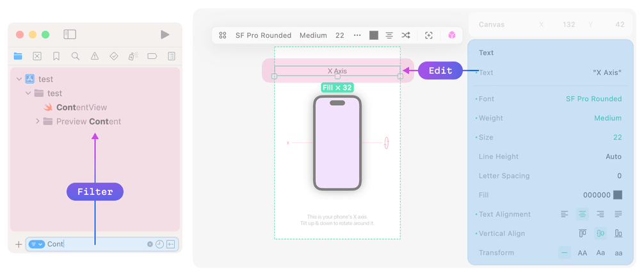644x275 pixels.
Task: Open the find navigator magnifier icon
Action: [76, 56]
